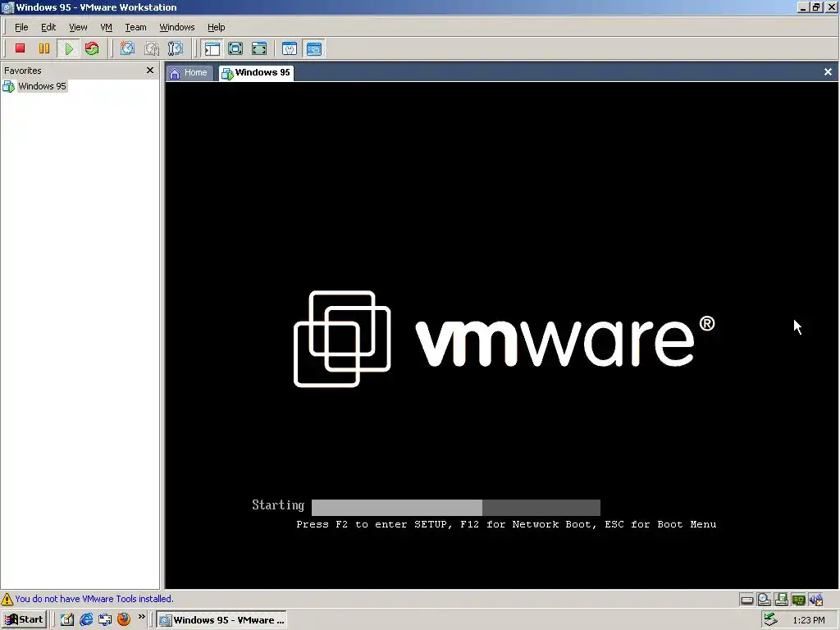This screenshot has height=630, width=840.
Task: Open the View menu
Action: (78, 27)
